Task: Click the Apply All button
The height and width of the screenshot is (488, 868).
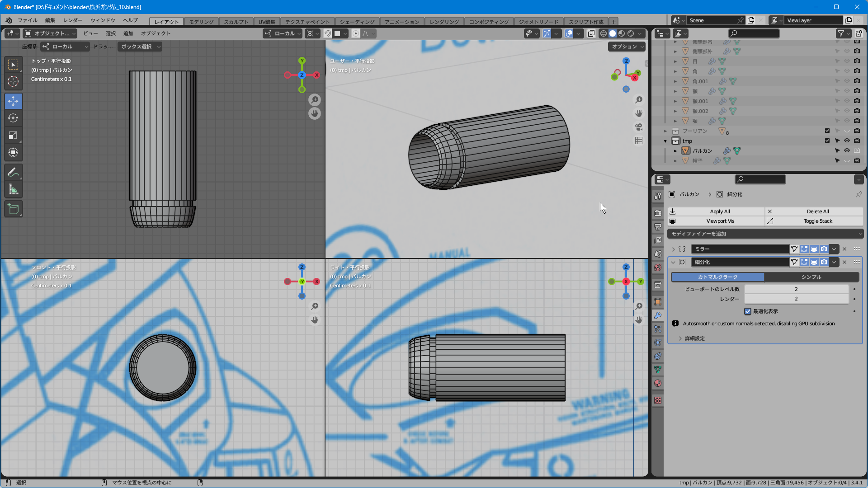Action: (720, 211)
